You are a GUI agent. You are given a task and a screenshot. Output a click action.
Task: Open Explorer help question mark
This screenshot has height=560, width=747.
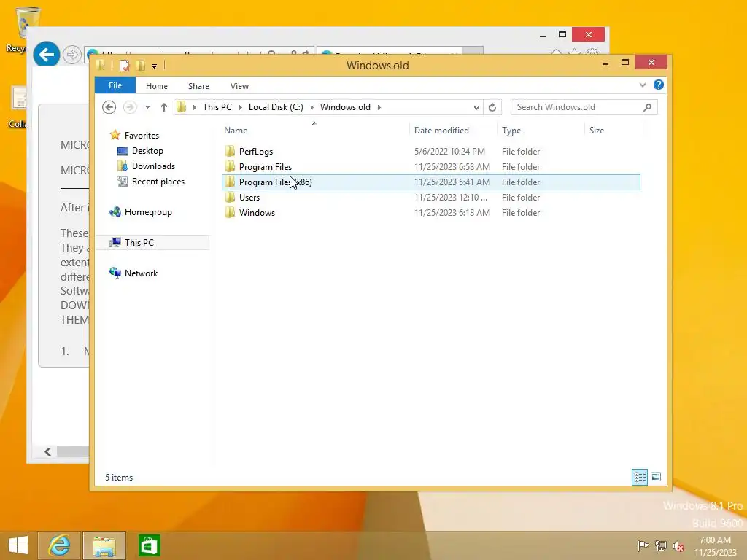659,85
